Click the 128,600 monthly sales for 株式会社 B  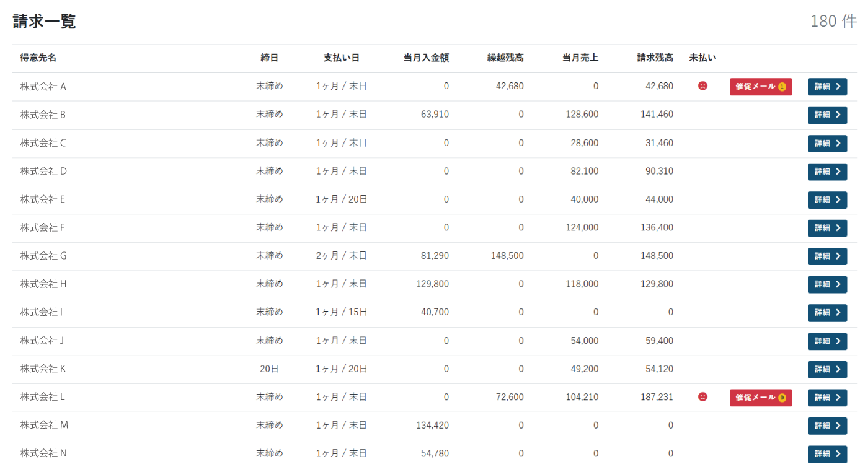click(582, 115)
